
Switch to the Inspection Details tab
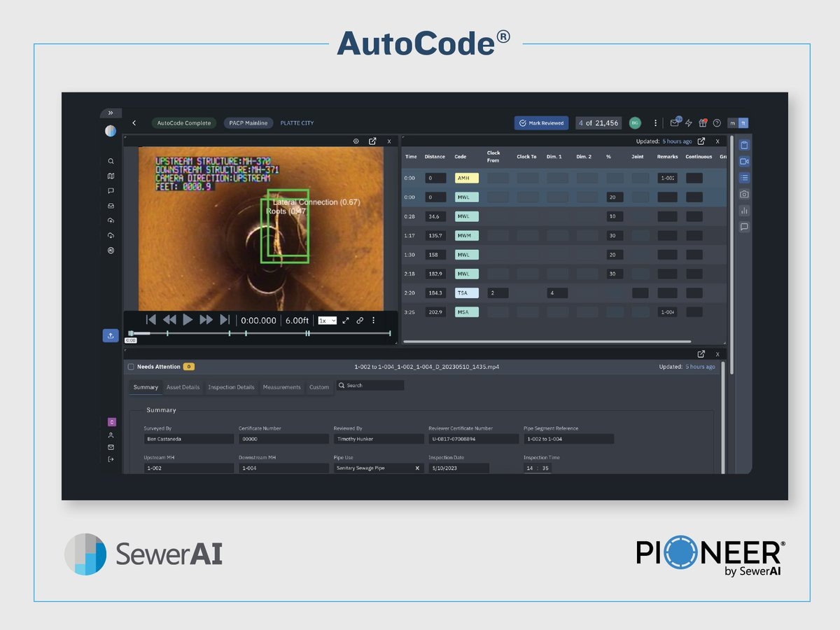click(231, 387)
